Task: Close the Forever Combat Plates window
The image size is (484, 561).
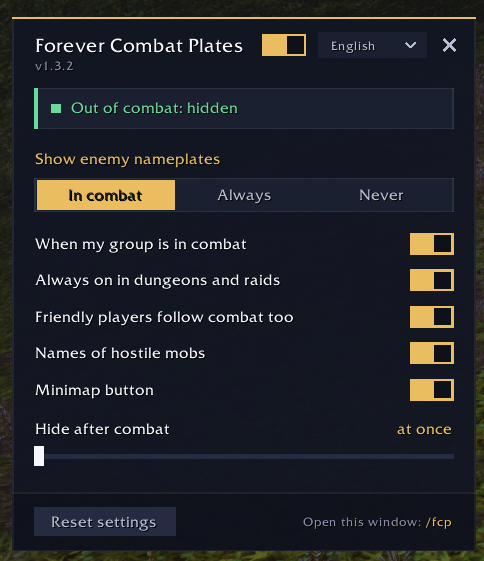Action: (449, 45)
